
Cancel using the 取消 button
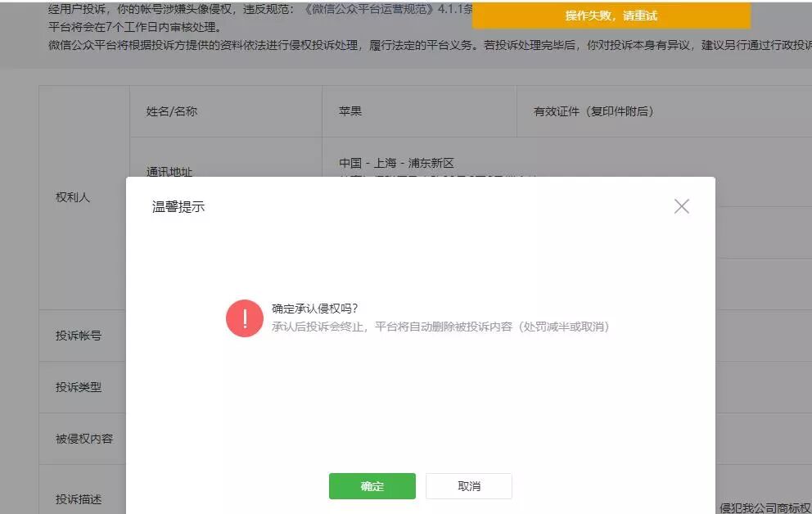click(x=469, y=486)
